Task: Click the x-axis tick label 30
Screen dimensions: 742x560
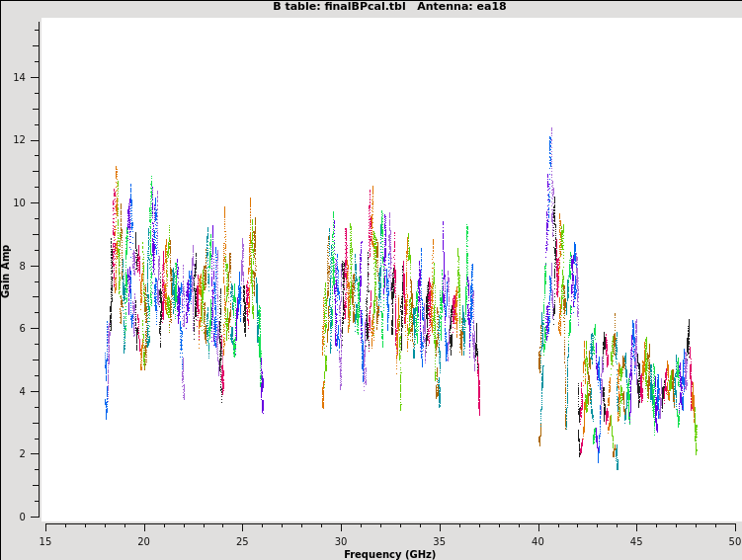Action: [341, 541]
